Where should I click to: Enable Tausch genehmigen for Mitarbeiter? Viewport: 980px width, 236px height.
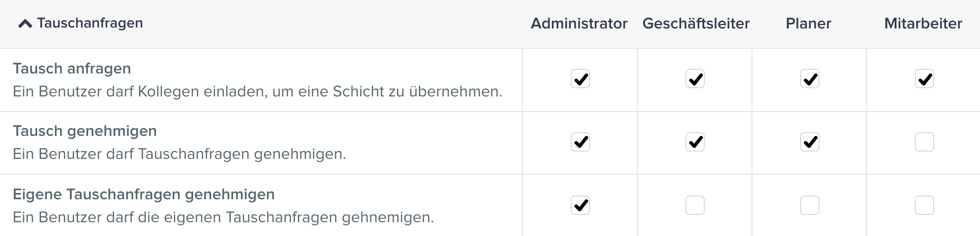coord(924,142)
